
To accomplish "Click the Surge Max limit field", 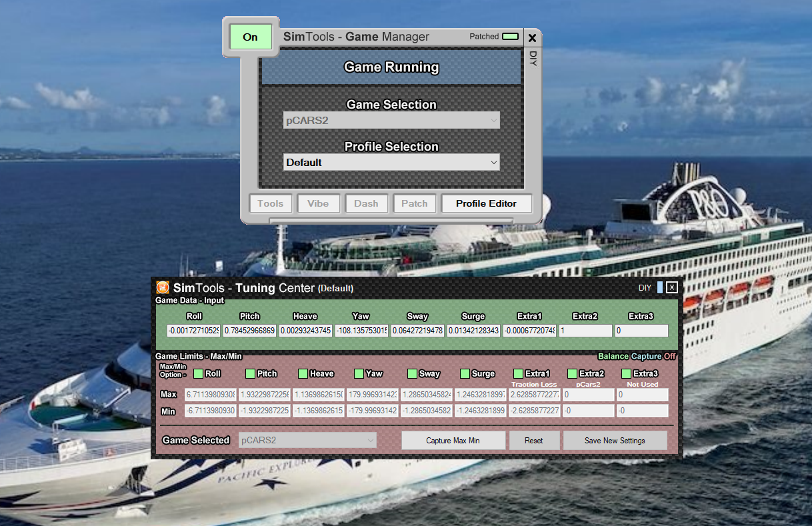I will point(480,395).
